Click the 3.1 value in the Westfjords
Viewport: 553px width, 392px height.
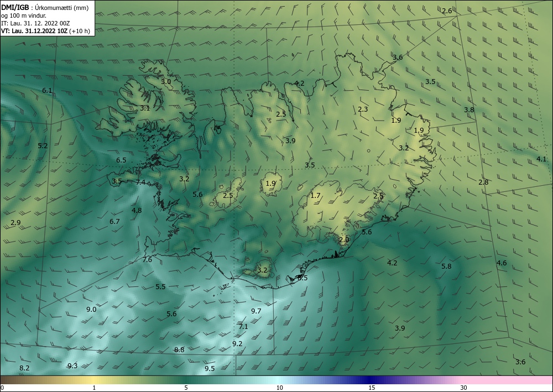(145, 108)
